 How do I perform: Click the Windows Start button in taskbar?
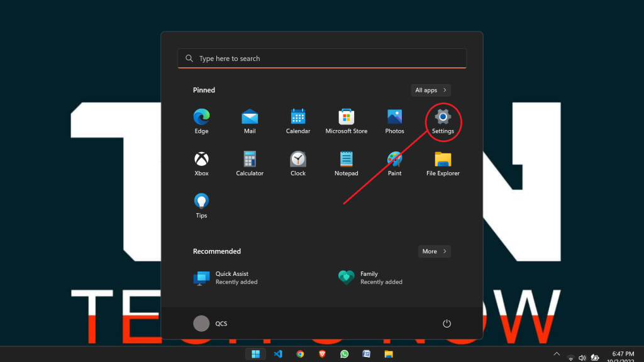(x=255, y=354)
